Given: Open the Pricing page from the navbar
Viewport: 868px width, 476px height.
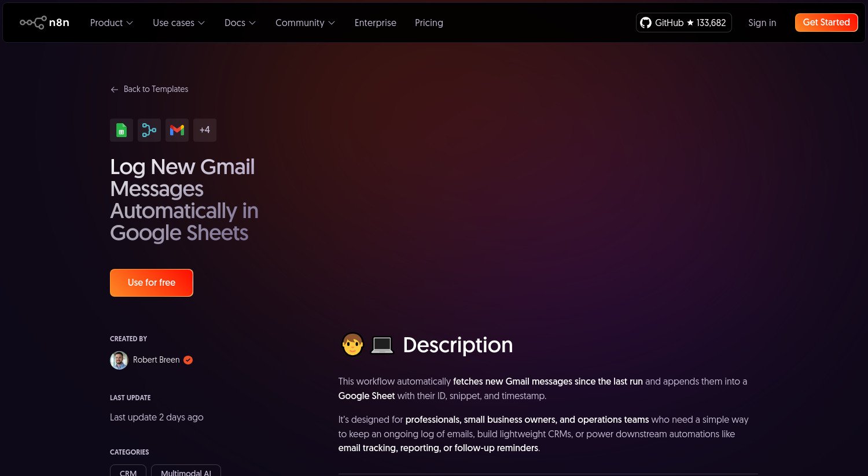Looking at the screenshot, I should 429,23.
